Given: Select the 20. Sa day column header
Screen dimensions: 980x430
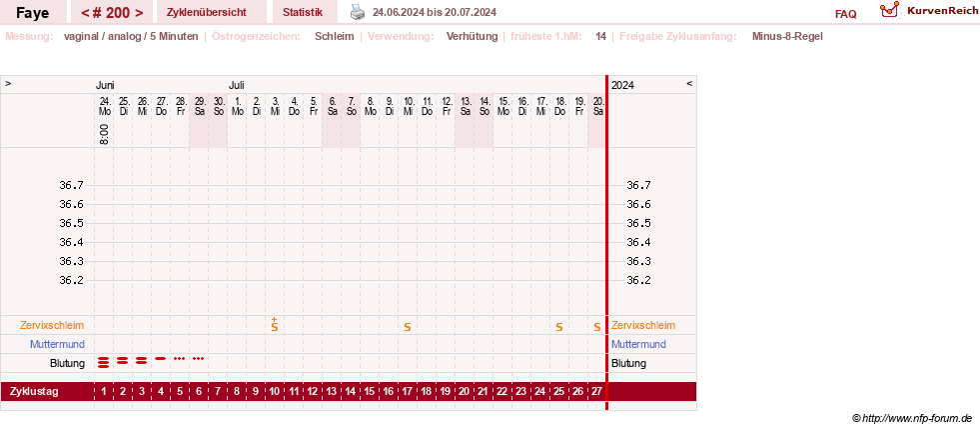Looking at the screenshot, I should (x=597, y=106).
